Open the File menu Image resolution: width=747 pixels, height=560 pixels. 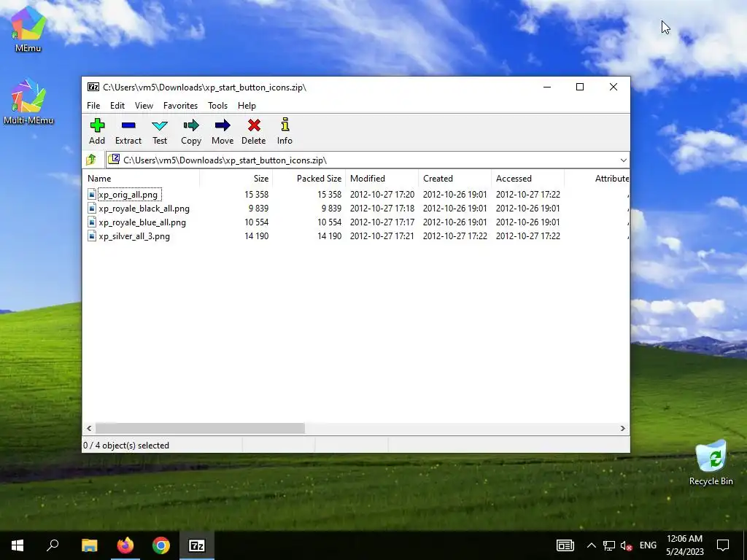click(93, 106)
